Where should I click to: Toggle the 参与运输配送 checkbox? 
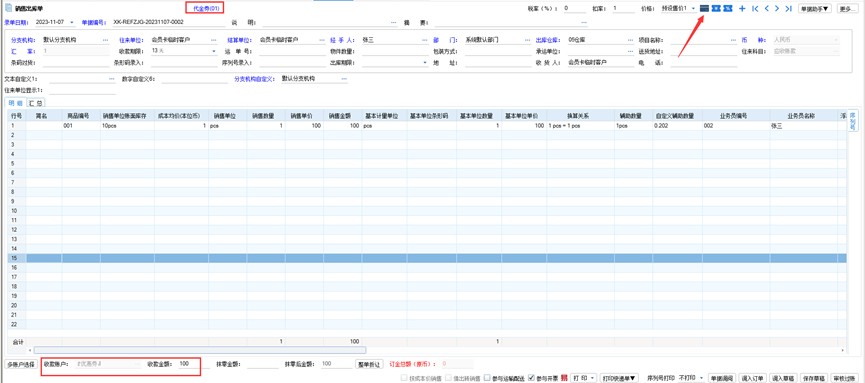[487, 378]
